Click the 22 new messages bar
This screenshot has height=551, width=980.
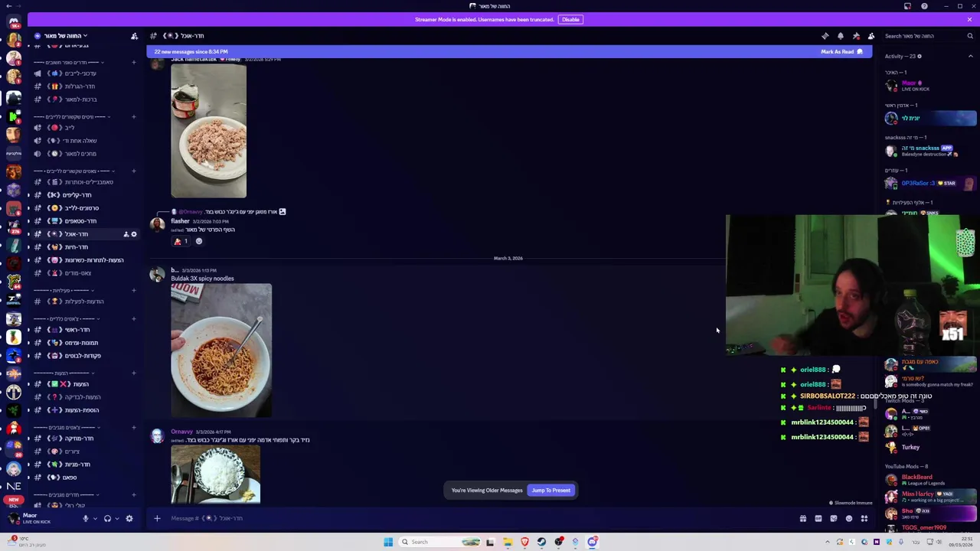click(509, 52)
